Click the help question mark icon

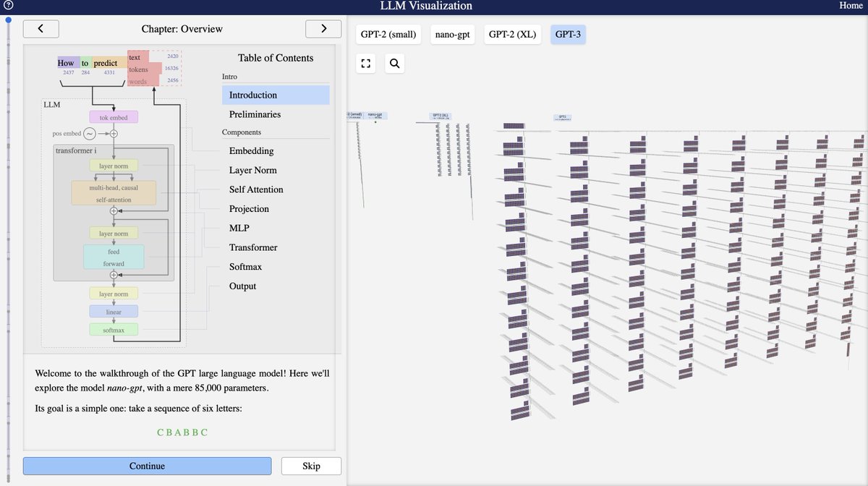(8, 6)
